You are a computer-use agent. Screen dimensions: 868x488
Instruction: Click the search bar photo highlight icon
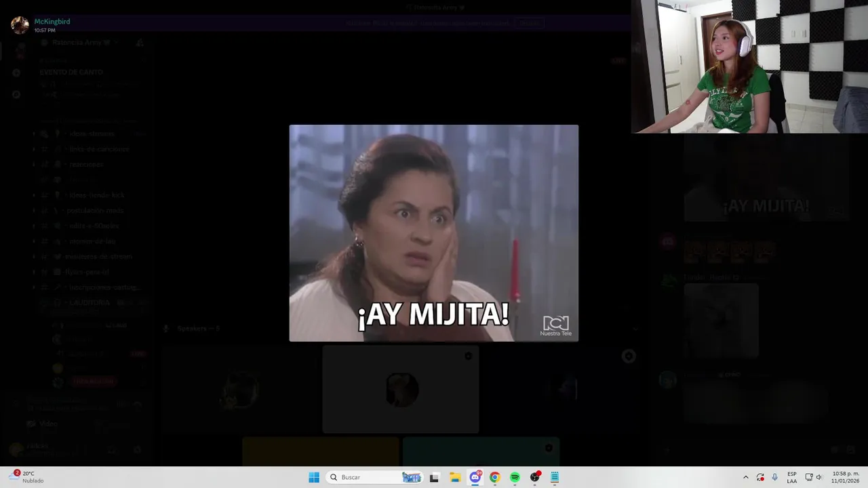coord(412,477)
